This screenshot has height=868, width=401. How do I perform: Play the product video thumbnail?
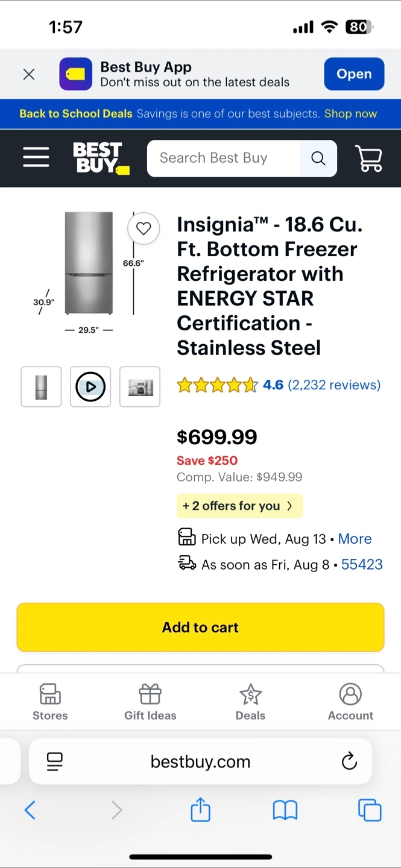90,387
